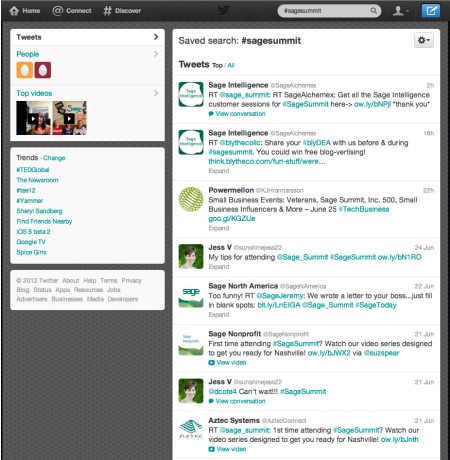Viewport: 450px width, 460px height.
Task: Click View conversation under first tweet
Action: [x=240, y=114]
